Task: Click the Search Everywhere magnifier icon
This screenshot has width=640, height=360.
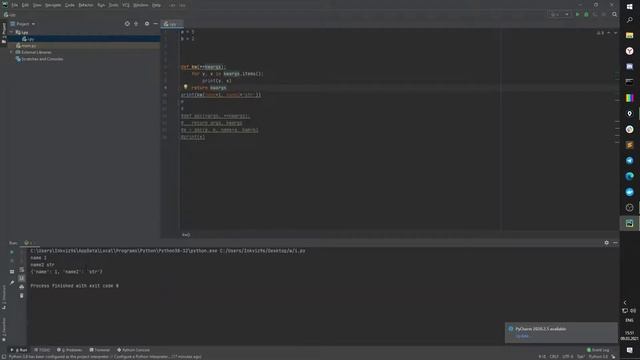Action: click(x=614, y=14)
